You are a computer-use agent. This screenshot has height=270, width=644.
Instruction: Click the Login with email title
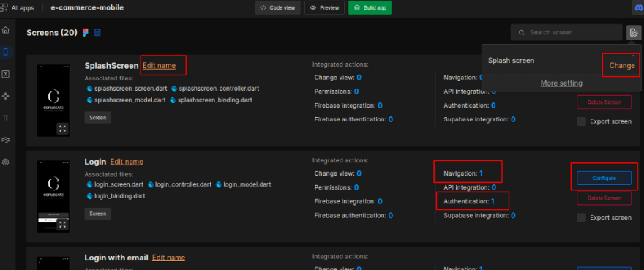click(116, 258)
